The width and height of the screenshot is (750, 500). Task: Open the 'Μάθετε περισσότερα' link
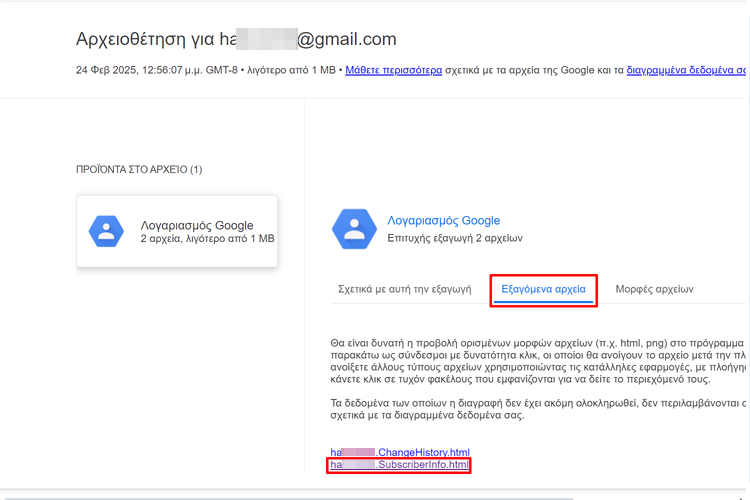coord(394,70)
